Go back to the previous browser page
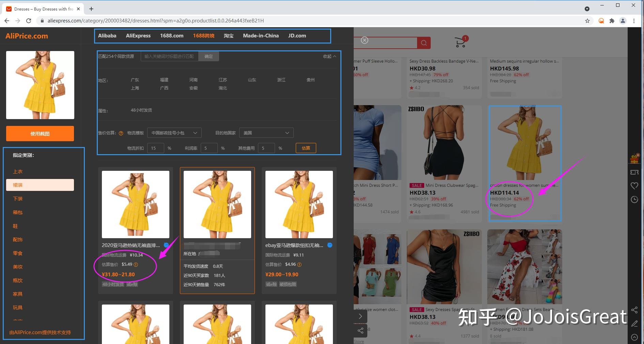This screenshot has width=644, height=344. (7, 21)
